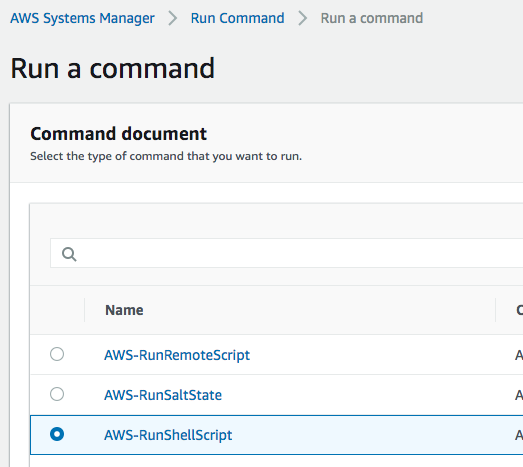The height and width of the screenshot is (467, 523).
Task: Click the Command document section heading
Action: point(118,134)
